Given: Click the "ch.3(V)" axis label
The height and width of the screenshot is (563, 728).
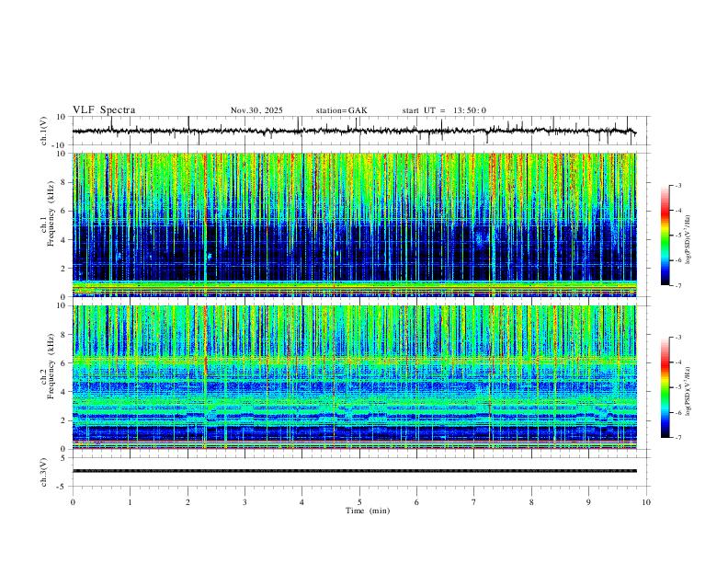Looking at the screenshot, I should click(x=44, y=473).
